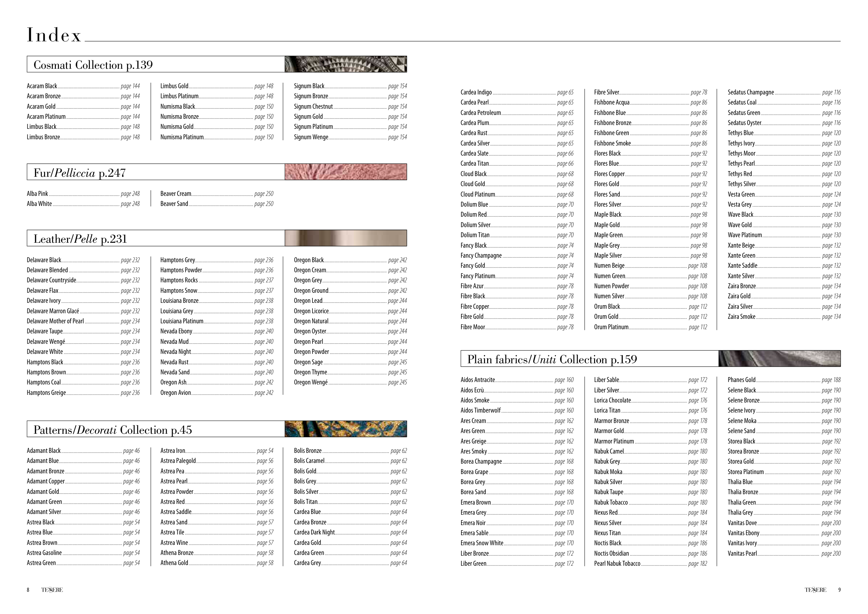Click the Cosmati mosaic texture thumbnail

point(345,64)
